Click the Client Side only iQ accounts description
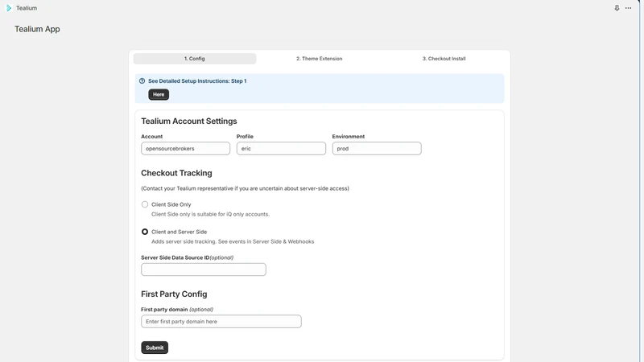 click(x=210, y=214)
